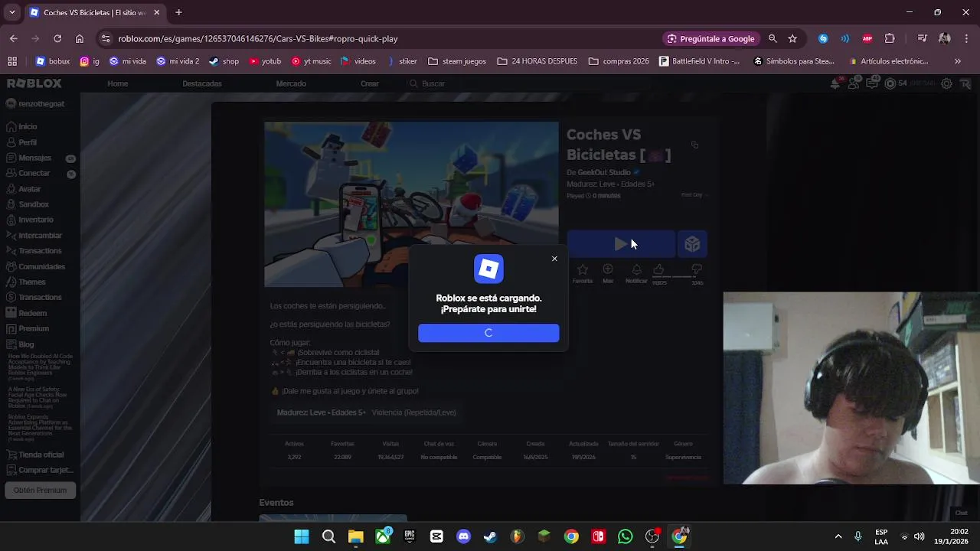Open chat messages icon in Roblox header
Image resolution: width=980 pixels, height=551 pixels.
pyautogui.click(x=872, y=83)
